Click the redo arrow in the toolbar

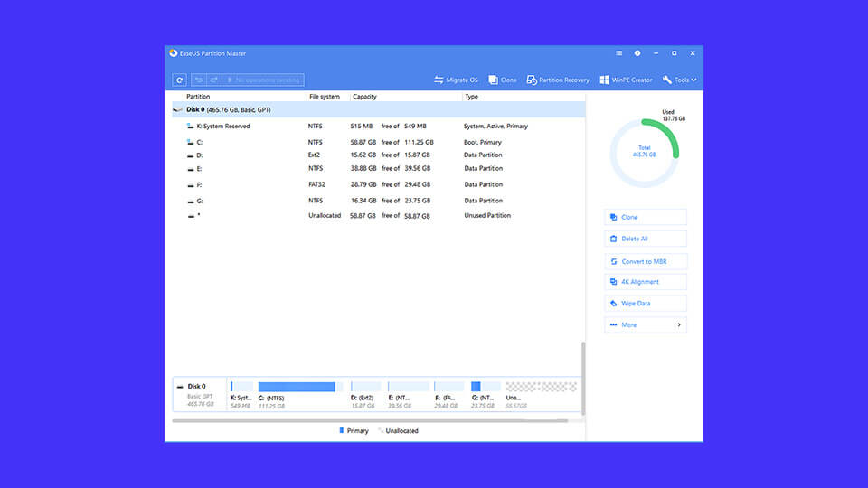(213, 80)
